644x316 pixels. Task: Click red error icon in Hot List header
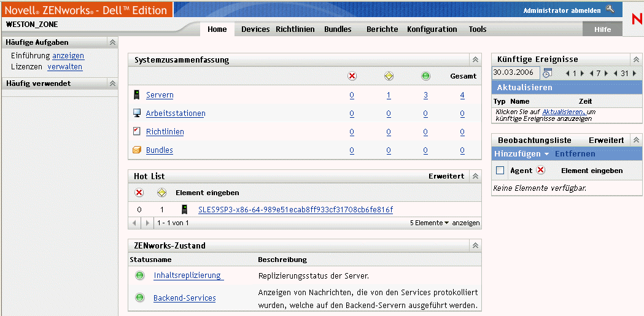click(x=139, y=193)
